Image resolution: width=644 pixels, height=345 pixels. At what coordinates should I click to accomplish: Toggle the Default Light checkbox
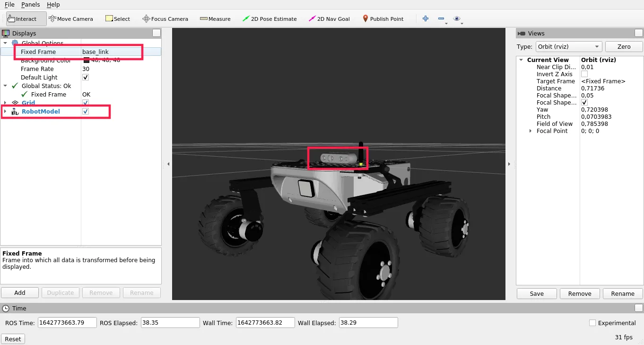point(86,77)
